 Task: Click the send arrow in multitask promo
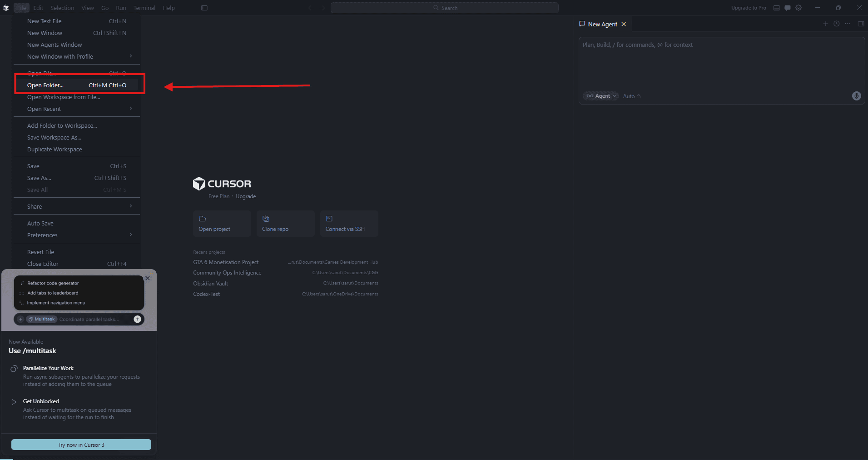137,319
